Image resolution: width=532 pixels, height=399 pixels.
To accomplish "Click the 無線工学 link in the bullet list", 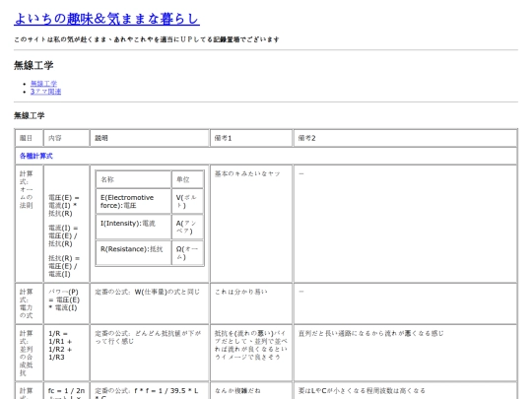I will [x=43, y=83].
